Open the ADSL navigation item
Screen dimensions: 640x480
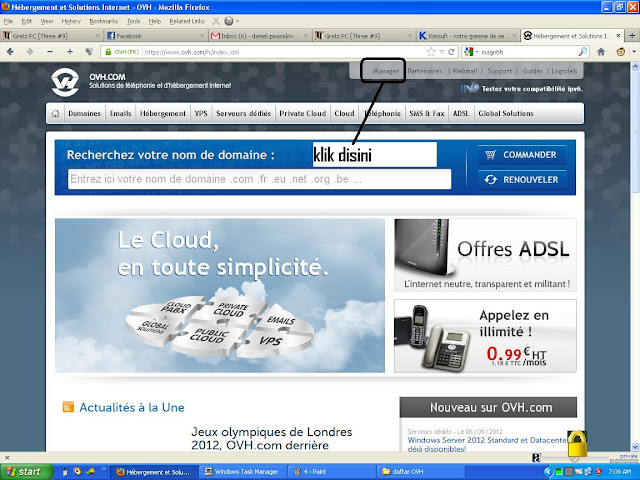tap(461, 113)
